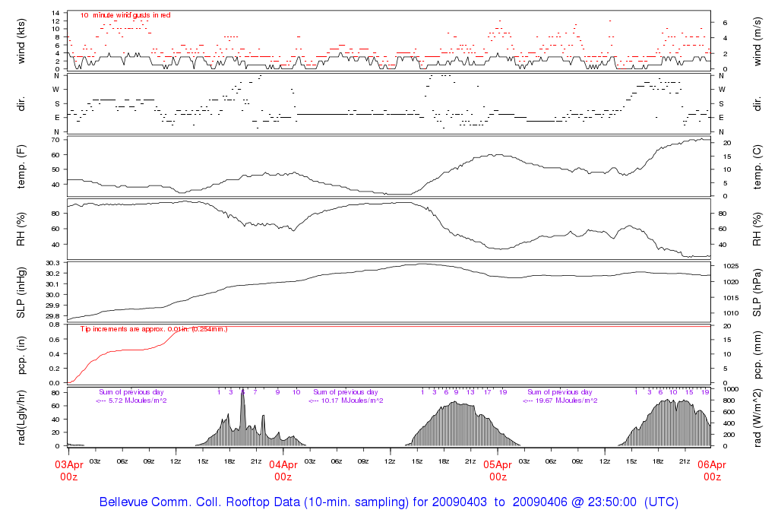Select the 'rad(Lgly/hr)' axis label
The height and width of the screenshot is (532, 778).
coord(21,418)
